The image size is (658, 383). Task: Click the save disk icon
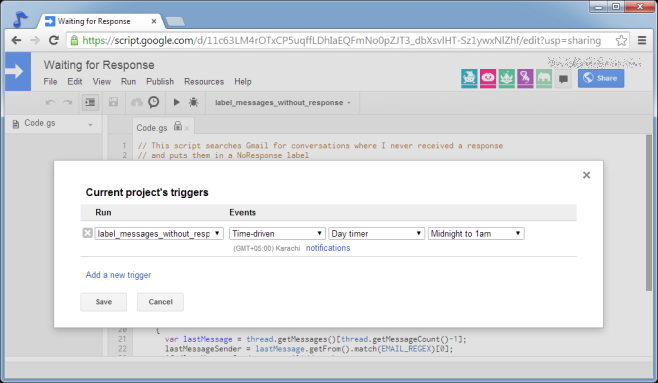point(113,102)
